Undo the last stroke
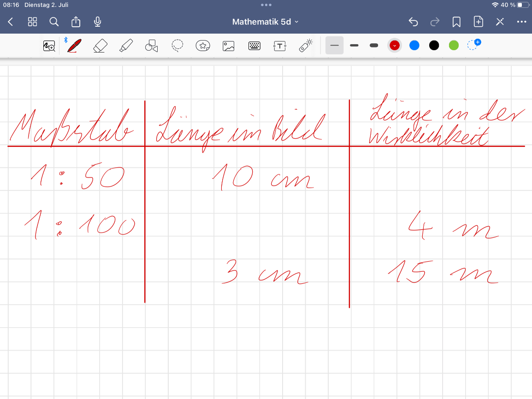 pyautogui.click(x=414, y=22)
